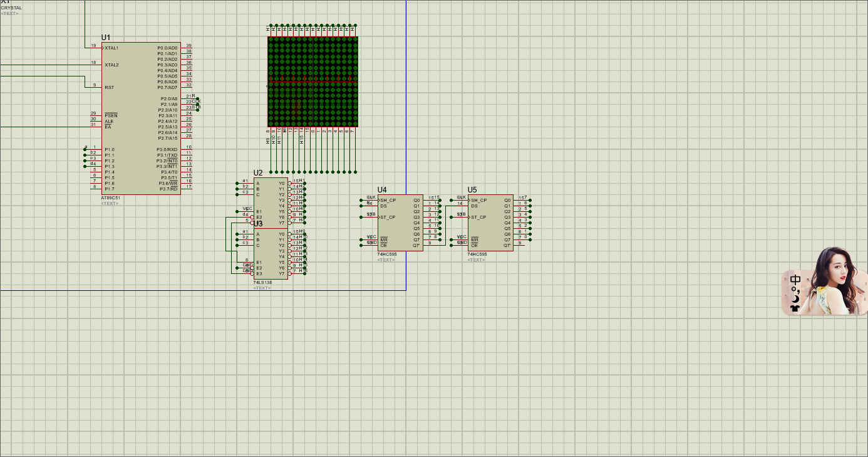This screenshot has width=868, height=457.
Task: Open IME skin shirt icon
Action: coord(795,308)
